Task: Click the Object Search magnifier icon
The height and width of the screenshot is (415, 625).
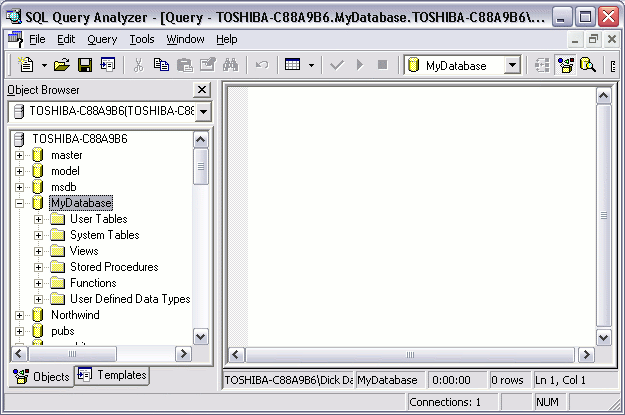Action: tap(588, 65)
